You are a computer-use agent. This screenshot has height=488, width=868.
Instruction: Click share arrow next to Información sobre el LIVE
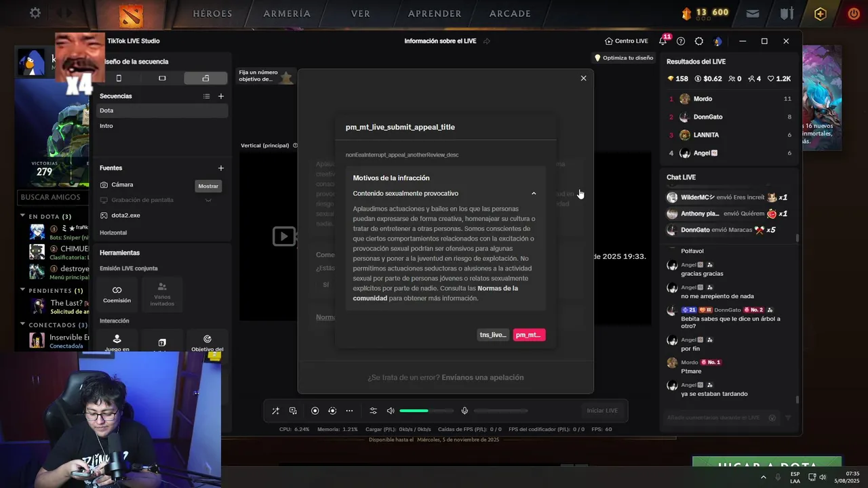click(x=486, y=41)
